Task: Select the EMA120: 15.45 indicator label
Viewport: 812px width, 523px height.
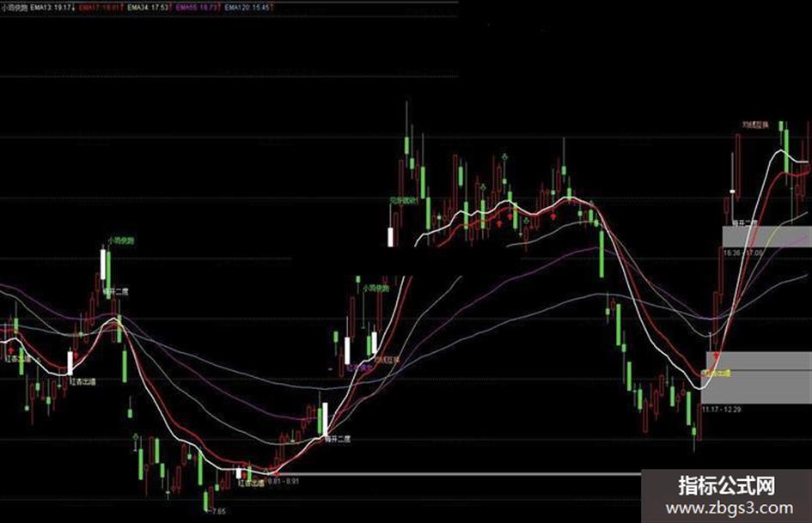Action: tap(249, 8)
